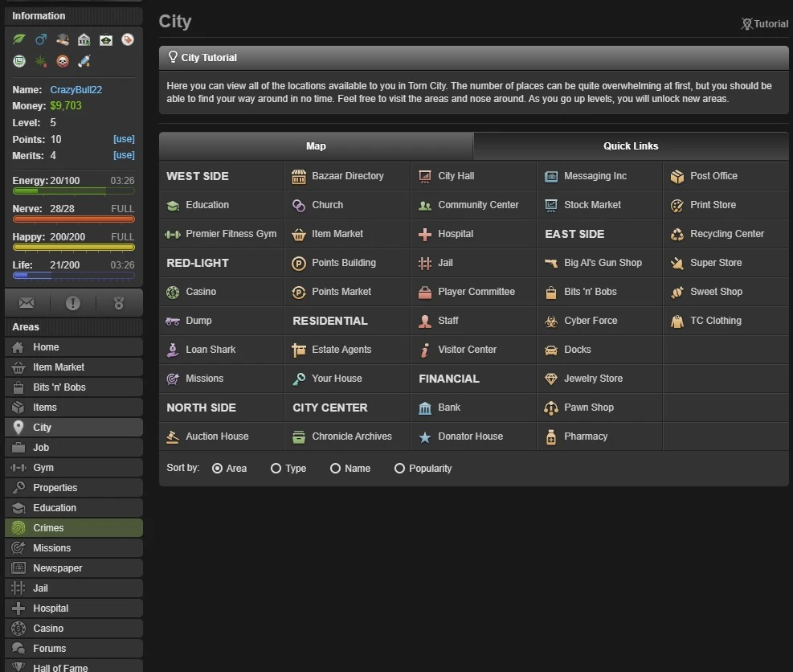Click the Tutorial icon at top right

[x=746, y=24]
